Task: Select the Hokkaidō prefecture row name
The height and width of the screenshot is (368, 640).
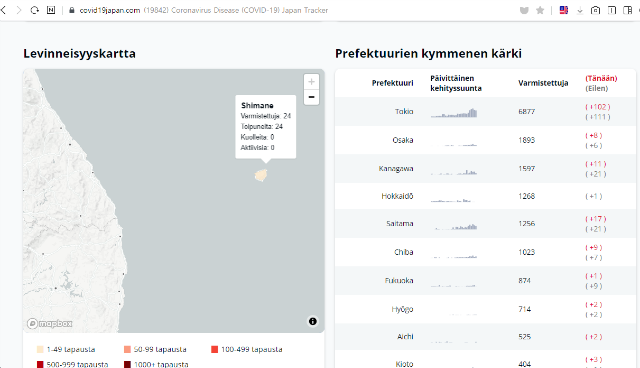Action: (x=397, y=196)
